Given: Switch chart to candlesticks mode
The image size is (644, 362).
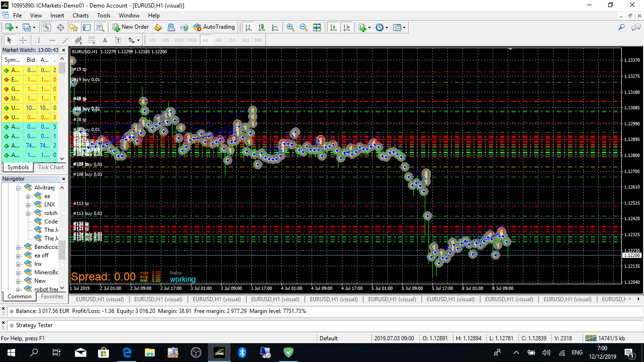Looking at the screenshot, I should click(x=262, y=27).
